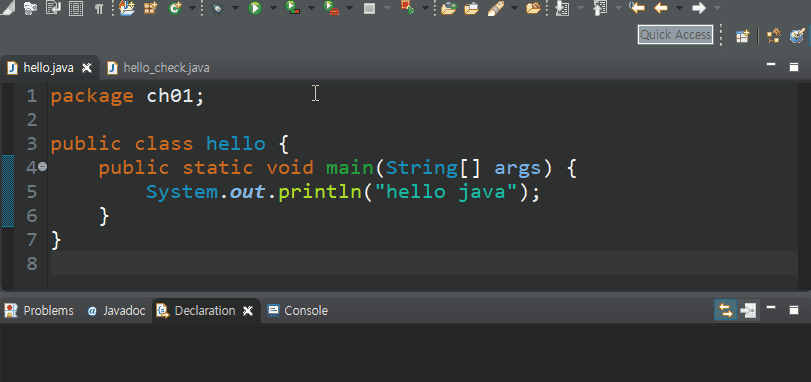This screenshot has height=382, width=811.
Task: Click the Open Perspective icon
Action: click(743, 36)
